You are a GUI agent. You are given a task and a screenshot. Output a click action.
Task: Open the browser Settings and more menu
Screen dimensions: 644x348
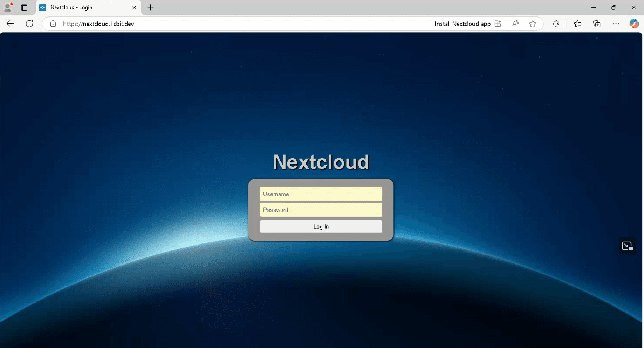coord(616,24)
